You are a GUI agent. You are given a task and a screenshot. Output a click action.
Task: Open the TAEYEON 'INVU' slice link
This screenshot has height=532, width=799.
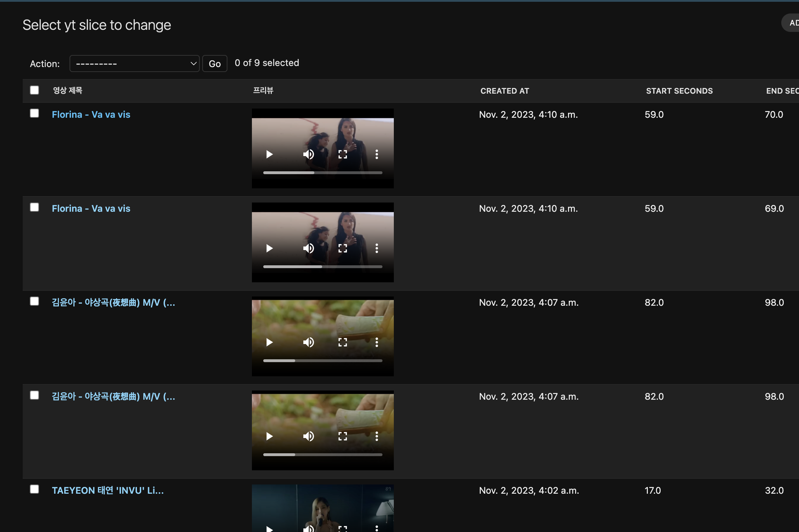[x=108, y=491]
